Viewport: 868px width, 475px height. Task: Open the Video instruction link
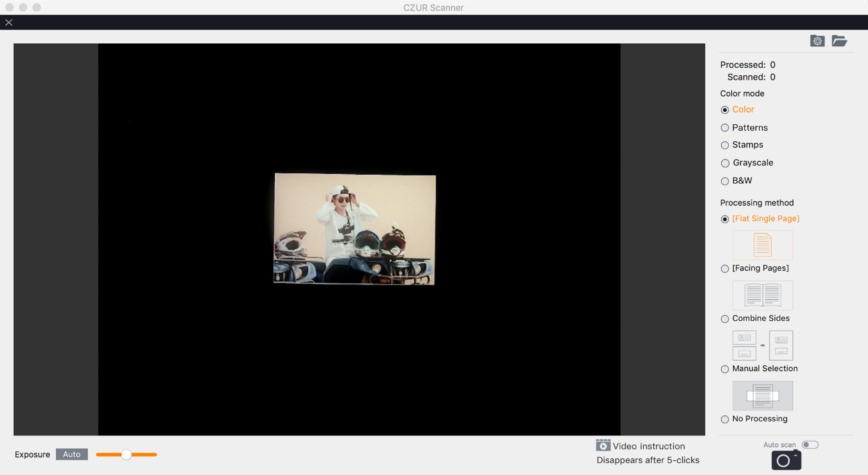[649, 446]
